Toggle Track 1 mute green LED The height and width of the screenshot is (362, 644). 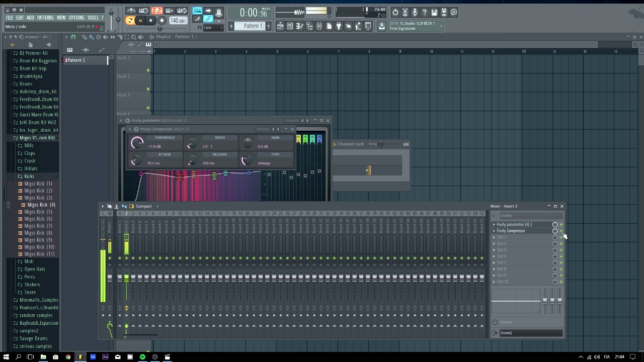[148, 70]
